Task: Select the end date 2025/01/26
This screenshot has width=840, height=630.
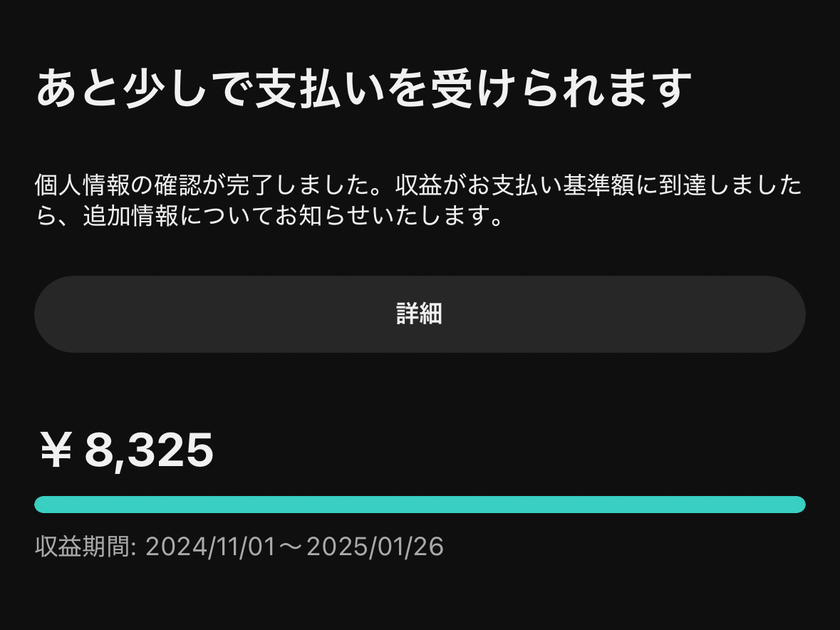Action: tap(380, 547)
